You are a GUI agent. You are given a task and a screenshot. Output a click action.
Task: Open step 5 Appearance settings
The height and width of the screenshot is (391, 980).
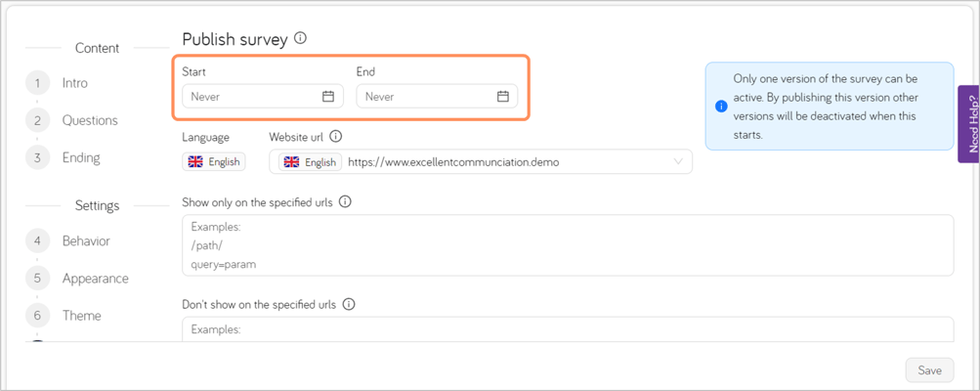click(x=95, y=279)
